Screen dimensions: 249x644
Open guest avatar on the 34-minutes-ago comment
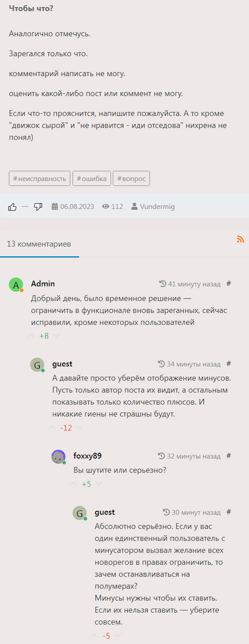pos(37,365)
